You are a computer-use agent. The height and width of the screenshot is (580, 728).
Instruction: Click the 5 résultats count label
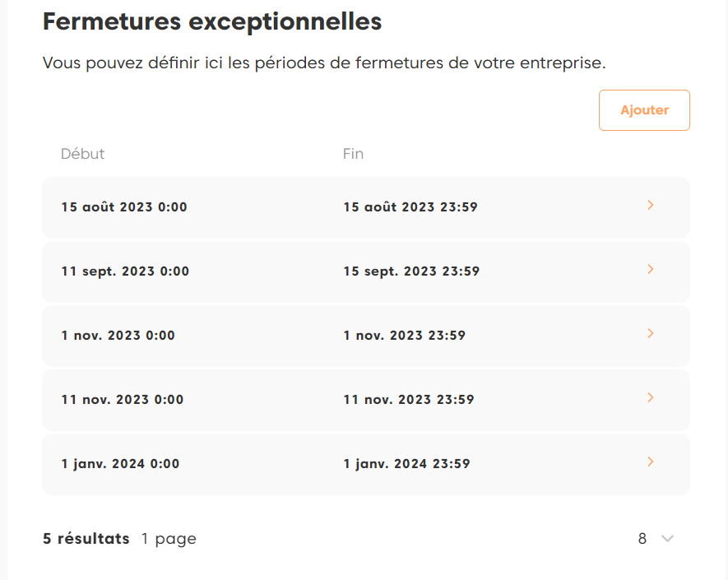pyautogui.click(x=86, y=539)
